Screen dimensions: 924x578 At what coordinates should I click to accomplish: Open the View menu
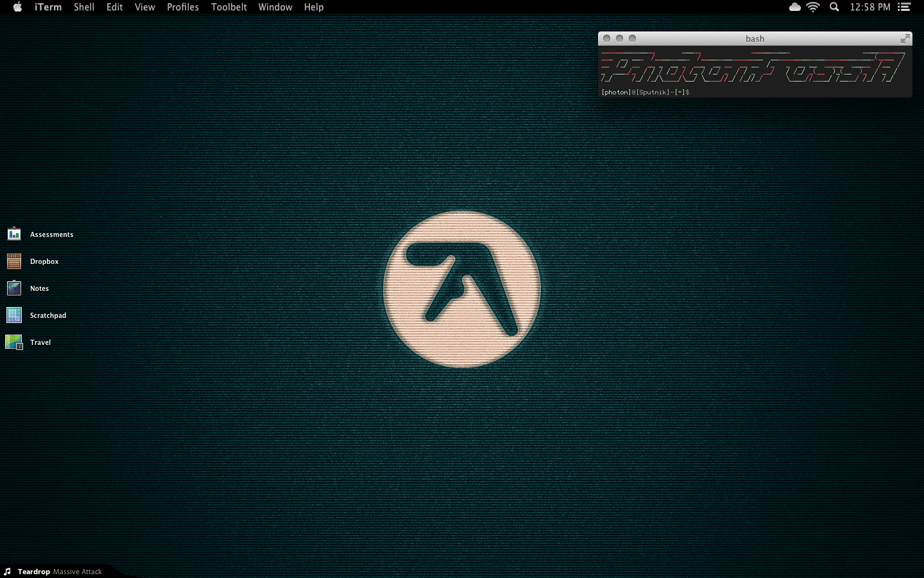click(x=145, y=7)
